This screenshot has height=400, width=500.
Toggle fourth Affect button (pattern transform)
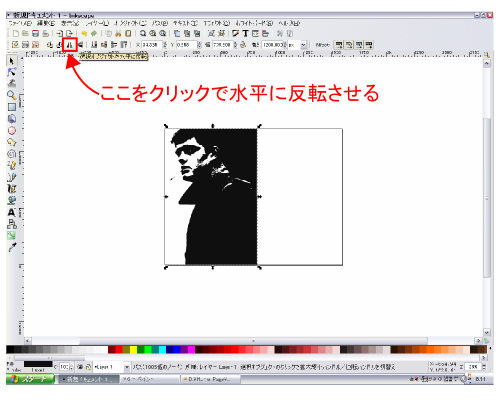pyautogui.click(x=369, y=45)
